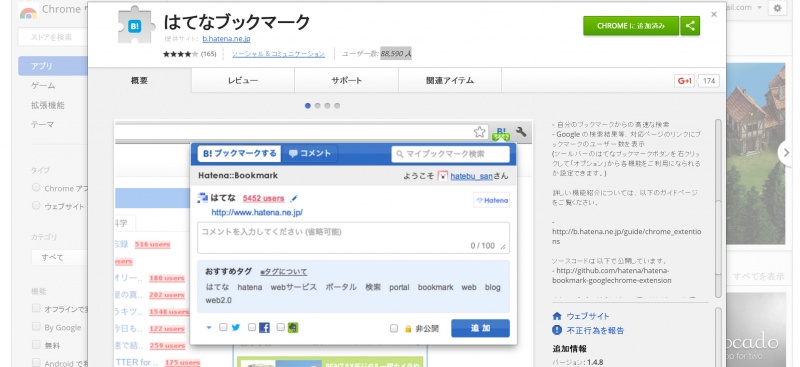Screen dimensions: 800x367
Task: Click the Twitter bird icon
Action: [235, 328]
